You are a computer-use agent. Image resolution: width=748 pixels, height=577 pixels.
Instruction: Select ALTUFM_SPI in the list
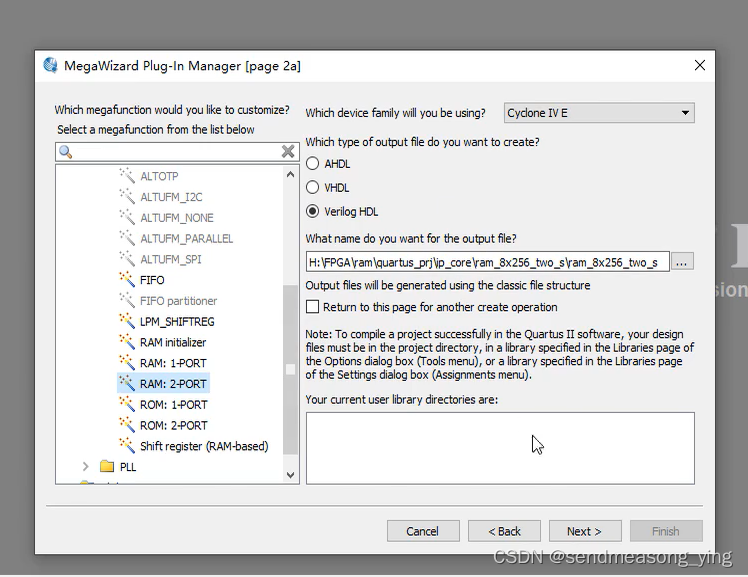[x=171, y=259]
